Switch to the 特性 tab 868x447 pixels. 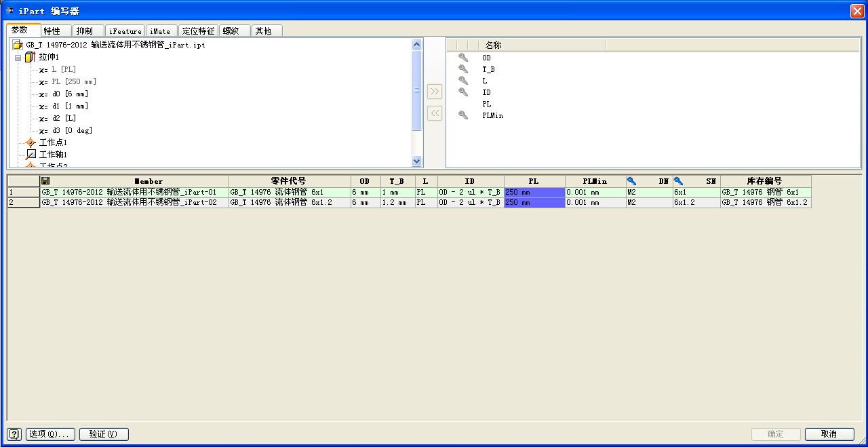[x=52, y=31]
